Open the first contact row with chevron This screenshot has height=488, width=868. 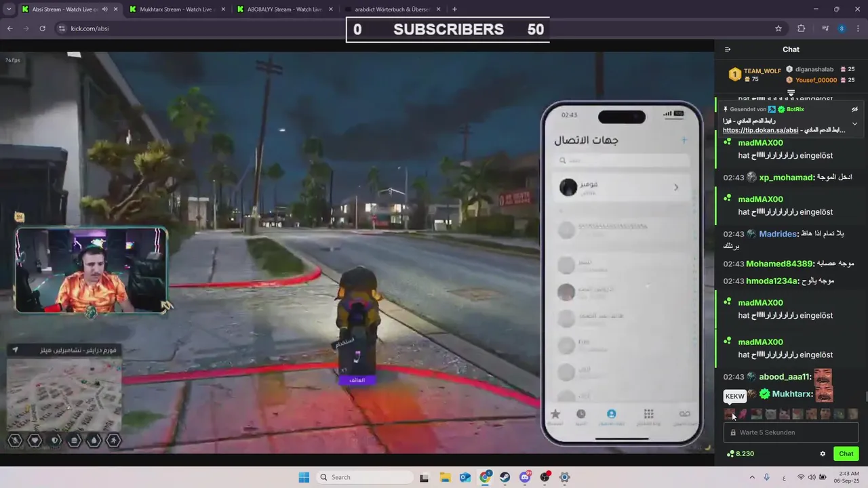point(622,187)
